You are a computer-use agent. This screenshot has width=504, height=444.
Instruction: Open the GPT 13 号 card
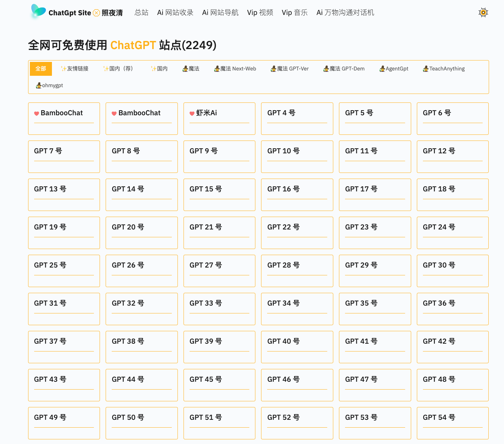pyautogui.click(x=64, y=195)
